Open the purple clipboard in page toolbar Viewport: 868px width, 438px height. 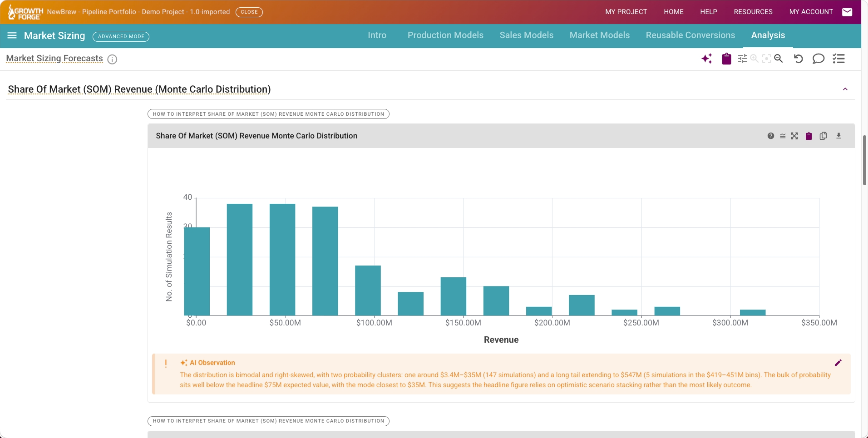(x=726, y=59)
